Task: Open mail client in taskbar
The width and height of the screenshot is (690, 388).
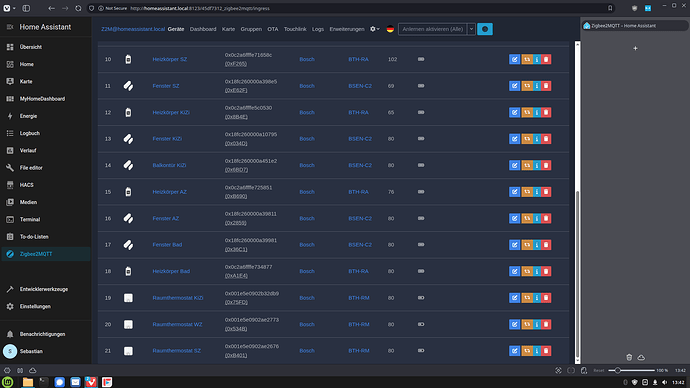Action: [75, 382]
